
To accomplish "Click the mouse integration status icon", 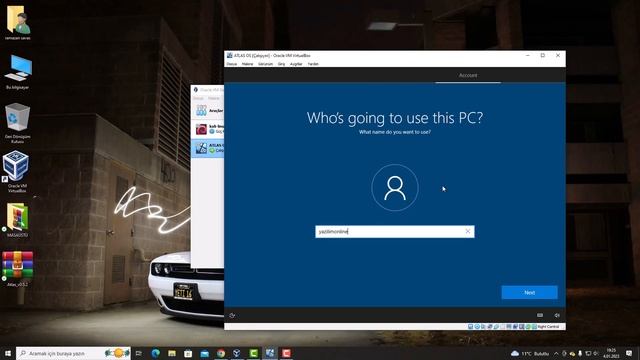I will point(528,327).
